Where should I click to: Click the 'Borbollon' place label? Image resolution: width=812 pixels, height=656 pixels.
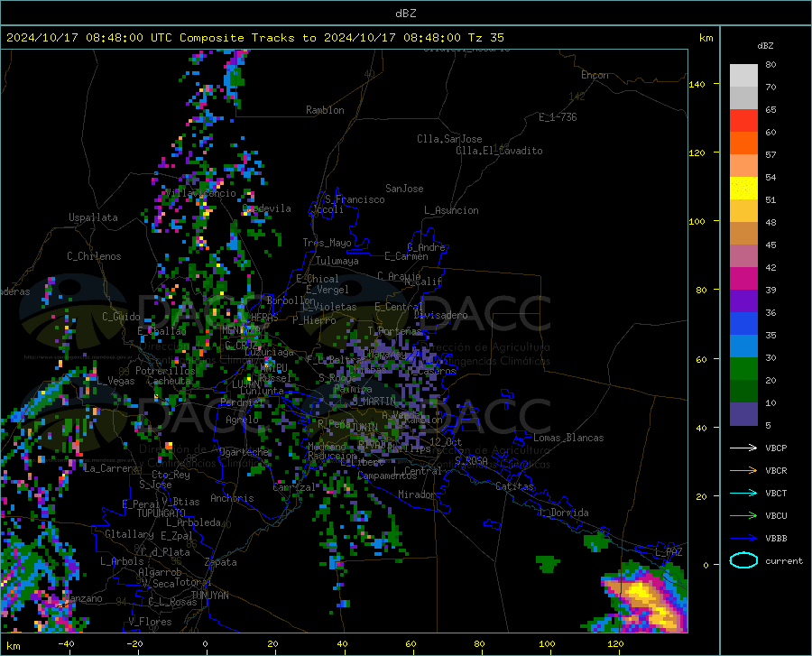coord(291,300)
